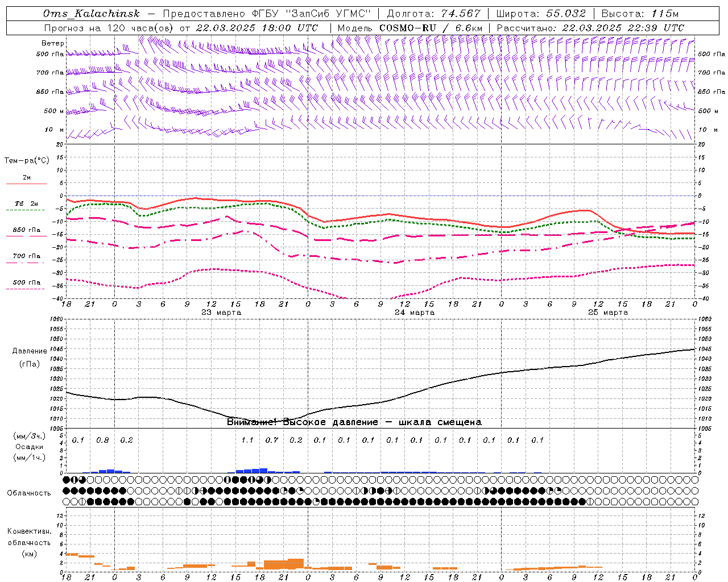
Task: Click the 0.8 precipitation value
Action: point(102,440)
